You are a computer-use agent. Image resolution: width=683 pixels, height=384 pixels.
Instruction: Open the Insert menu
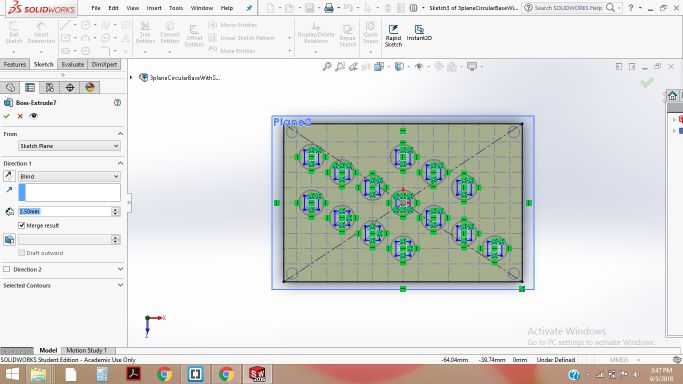pyautogui.click(x=154, y=8)
